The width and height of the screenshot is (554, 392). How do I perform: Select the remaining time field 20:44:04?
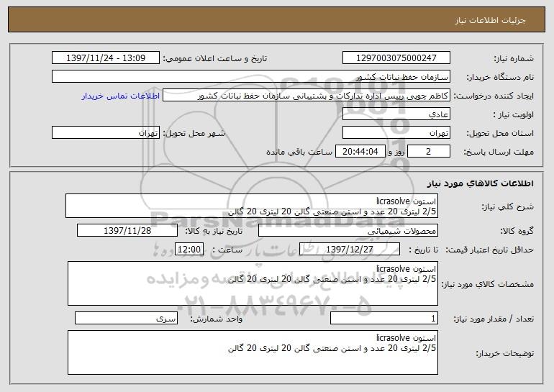(360, 151)
